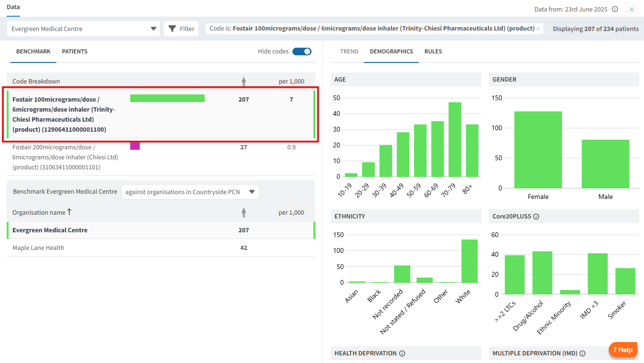Image resolution: width=644 pixels, height=363 pixels.
Task: Select Fostair 200micrograms code row
Action: [x=161, y=157]
